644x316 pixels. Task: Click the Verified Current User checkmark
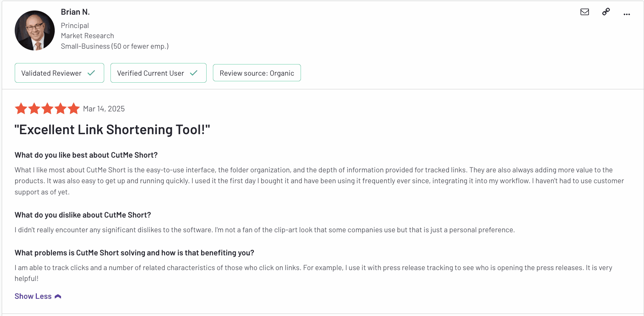[x=194, y=73]
